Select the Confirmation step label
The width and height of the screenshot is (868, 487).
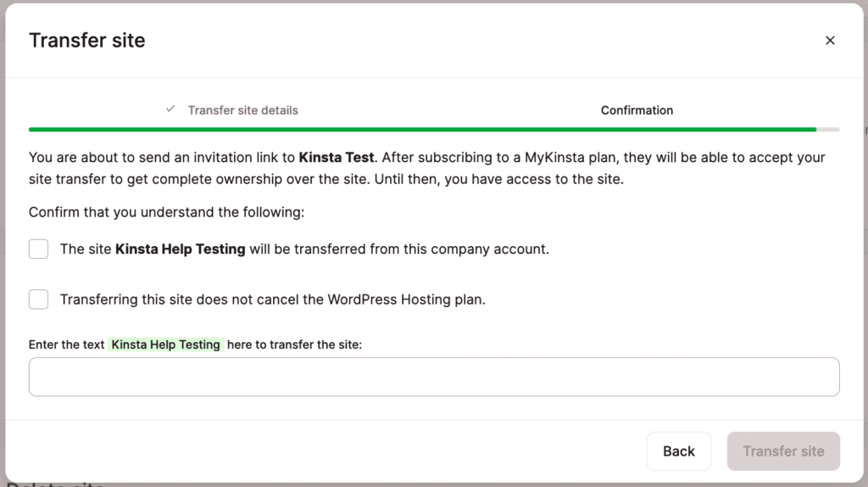tap(637, 110)
